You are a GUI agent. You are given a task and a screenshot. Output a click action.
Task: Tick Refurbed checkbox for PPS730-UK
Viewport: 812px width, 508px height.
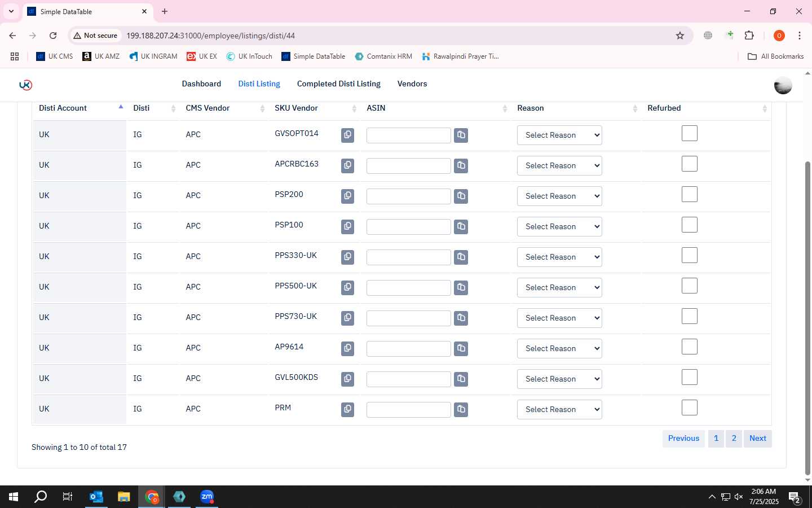(x=690, y=316)
